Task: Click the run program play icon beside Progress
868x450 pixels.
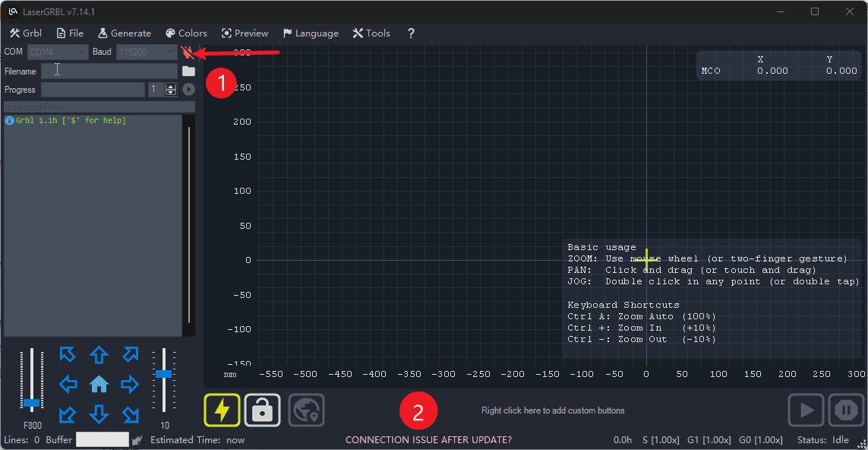Action: coord(188,90)
